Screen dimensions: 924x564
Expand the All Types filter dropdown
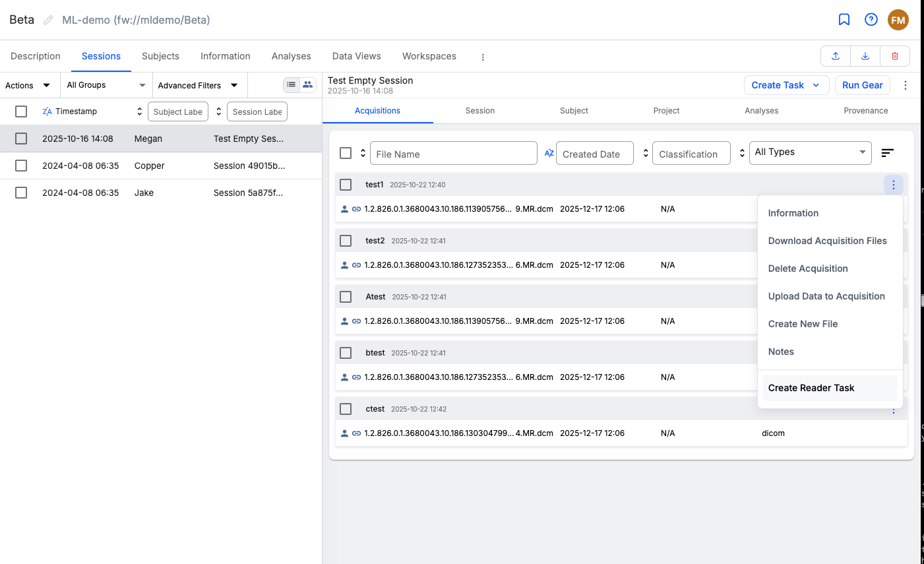click(x=810, y=152)
